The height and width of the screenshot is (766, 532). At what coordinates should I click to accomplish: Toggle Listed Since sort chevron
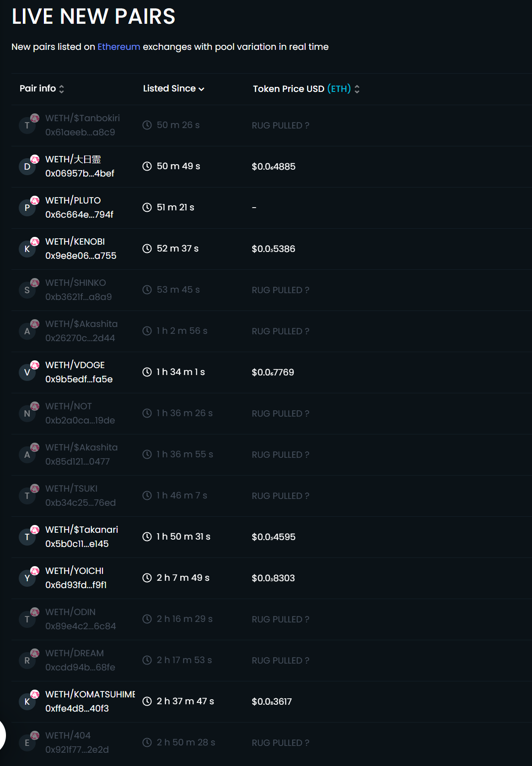tap(201, 89)
